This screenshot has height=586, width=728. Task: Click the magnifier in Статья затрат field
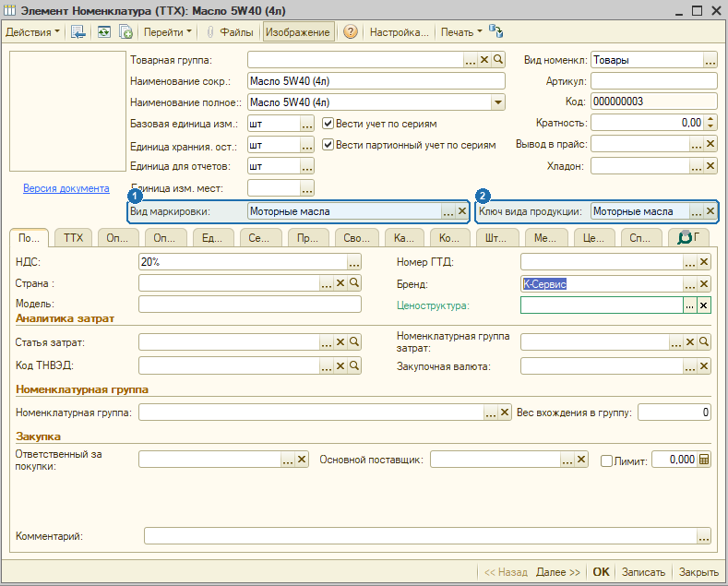click(x=354, y=341)
